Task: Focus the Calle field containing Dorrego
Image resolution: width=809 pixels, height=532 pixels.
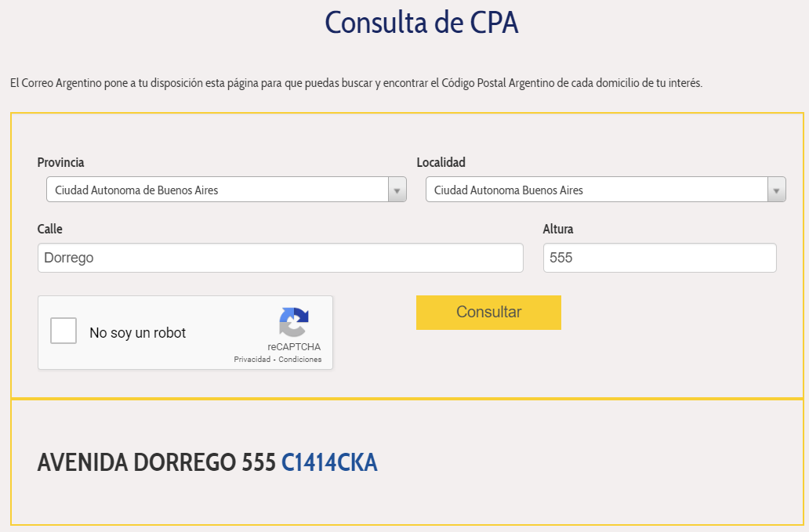Action: (x=280, y=258)
